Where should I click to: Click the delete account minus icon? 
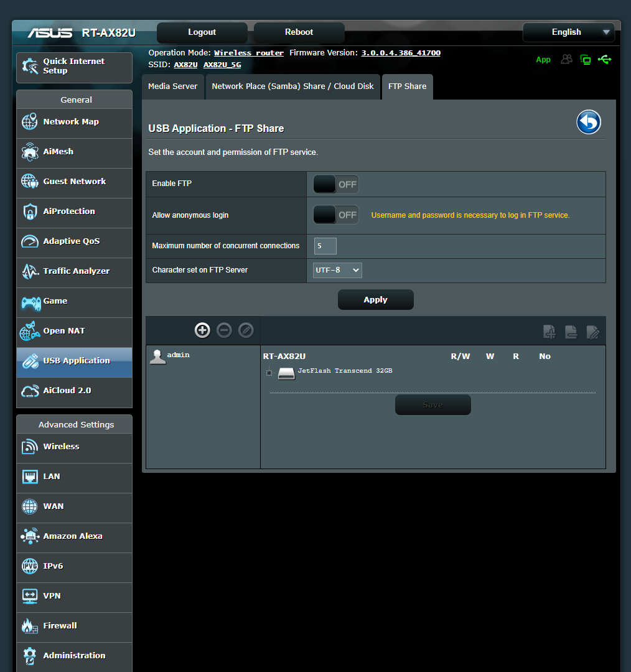coord(224,330)
